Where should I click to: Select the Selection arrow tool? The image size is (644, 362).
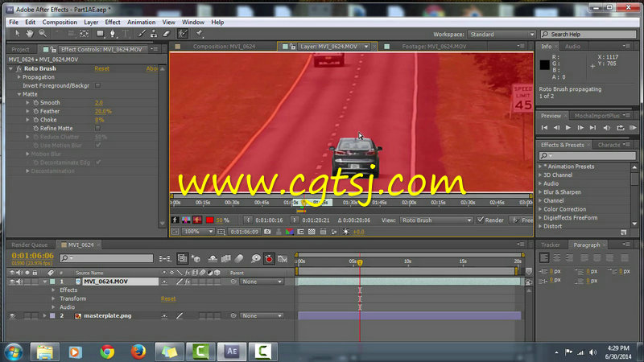pos(17,34)
